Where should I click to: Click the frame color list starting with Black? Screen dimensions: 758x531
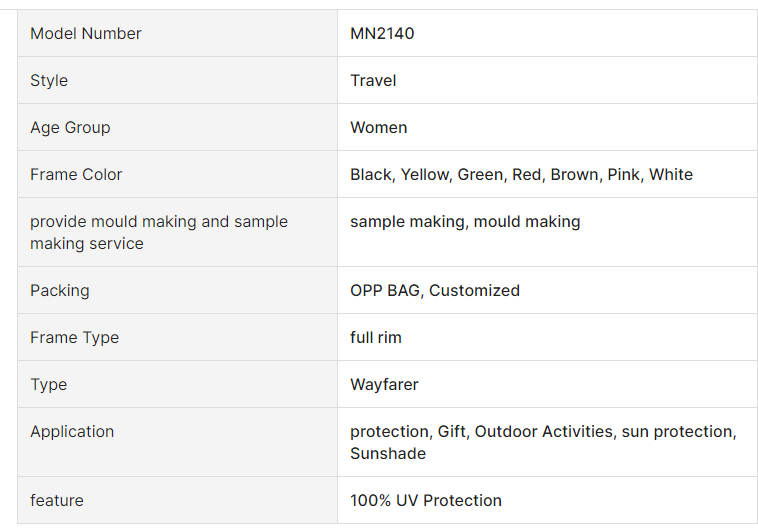521,175
